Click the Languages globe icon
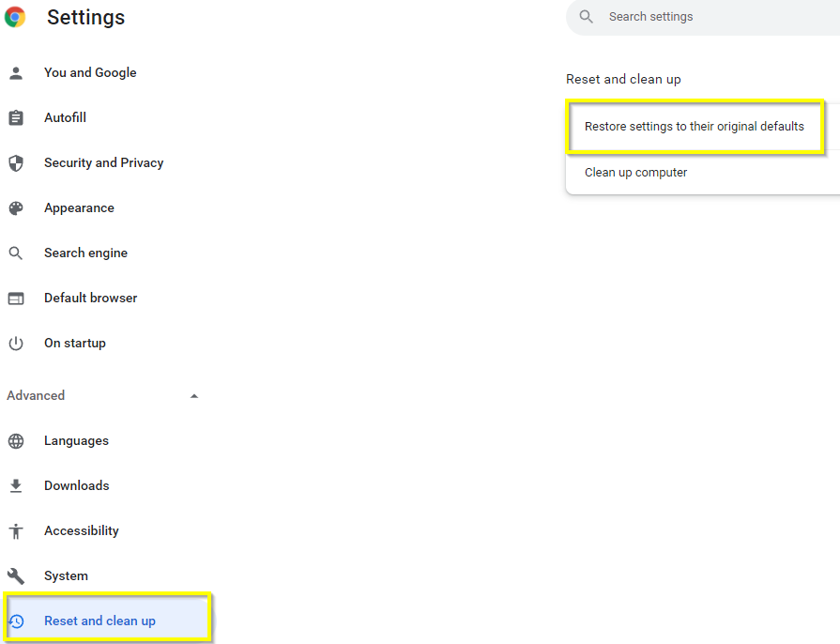The image size is (840, 644). 16,440
